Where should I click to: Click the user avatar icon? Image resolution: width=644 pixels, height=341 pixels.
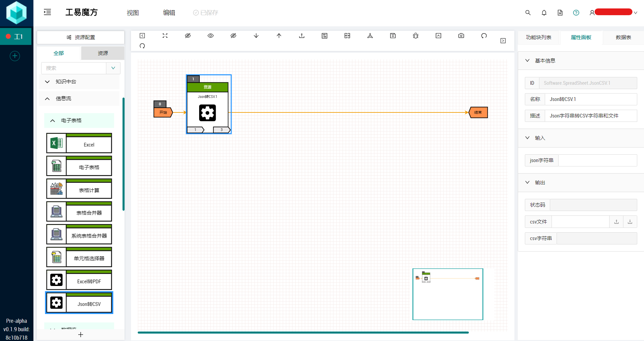(x=592, y=13)
